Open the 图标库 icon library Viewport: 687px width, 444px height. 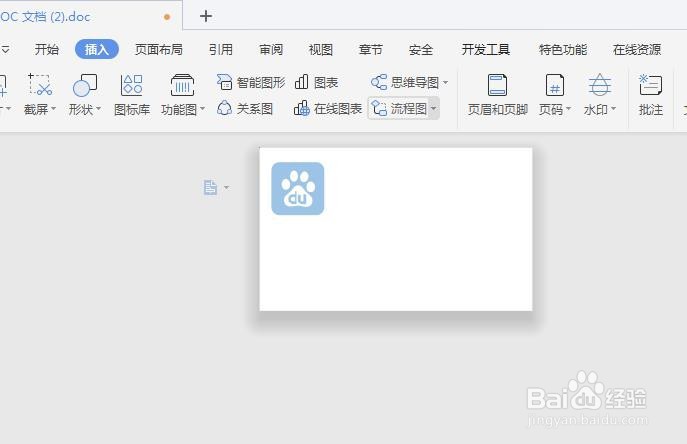pos(131,95)
